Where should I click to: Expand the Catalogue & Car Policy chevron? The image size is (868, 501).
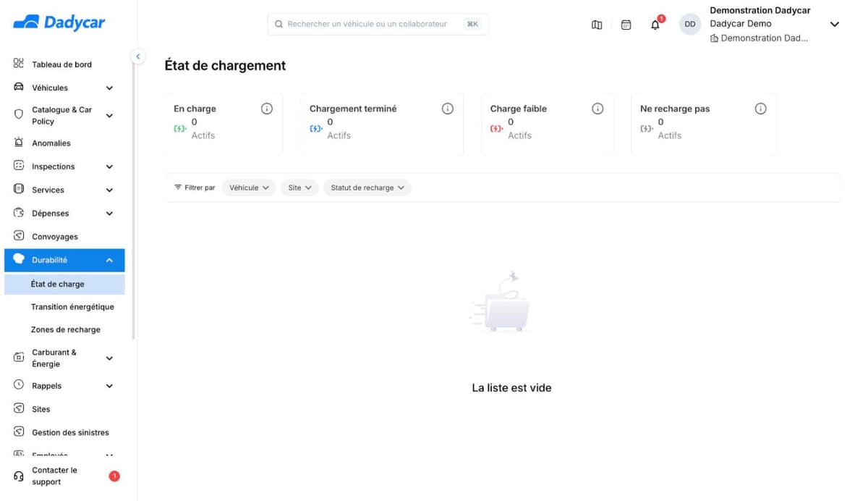click(x=109, y=116)
